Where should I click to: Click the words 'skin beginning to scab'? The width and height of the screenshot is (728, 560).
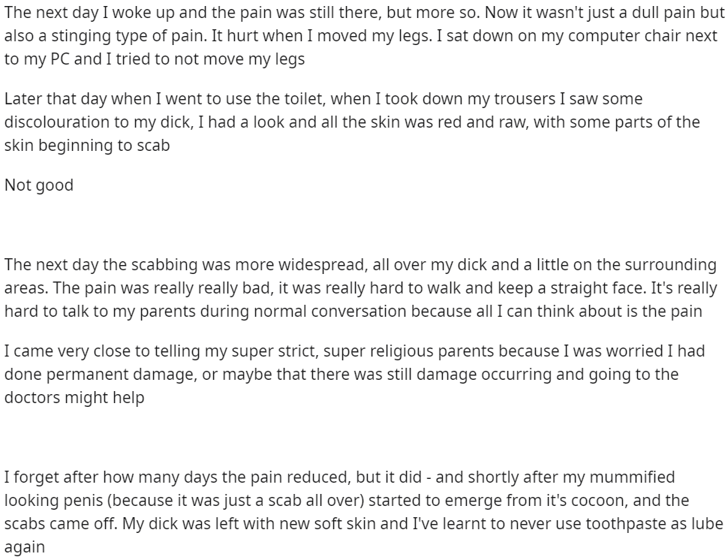87,146
